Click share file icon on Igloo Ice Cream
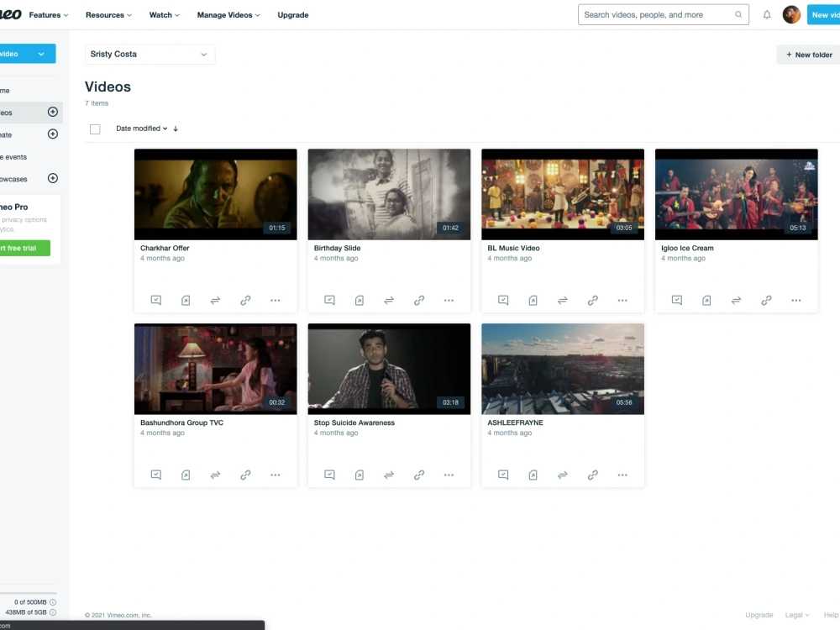Image resolution: width=840 pixels, height=630 pixels. pos(706,301)
